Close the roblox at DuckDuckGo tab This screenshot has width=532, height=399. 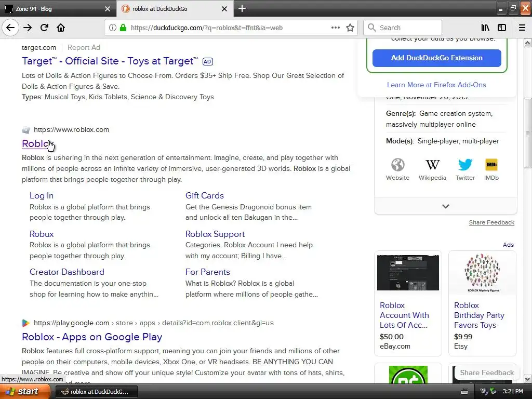tap(224, 9)
